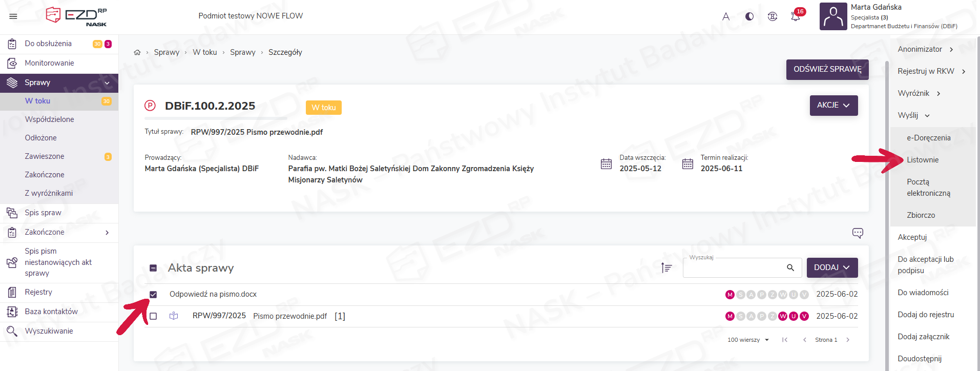980x371 pixels.
Task: Click the Wyszukaj search input field
Action: coord(733,268)
